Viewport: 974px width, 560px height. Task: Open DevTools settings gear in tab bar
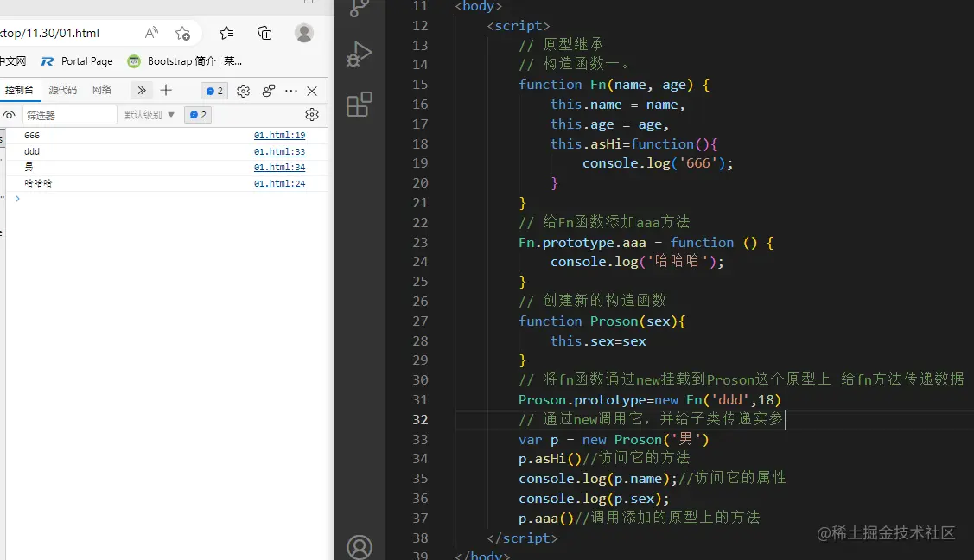coord(244,91)
